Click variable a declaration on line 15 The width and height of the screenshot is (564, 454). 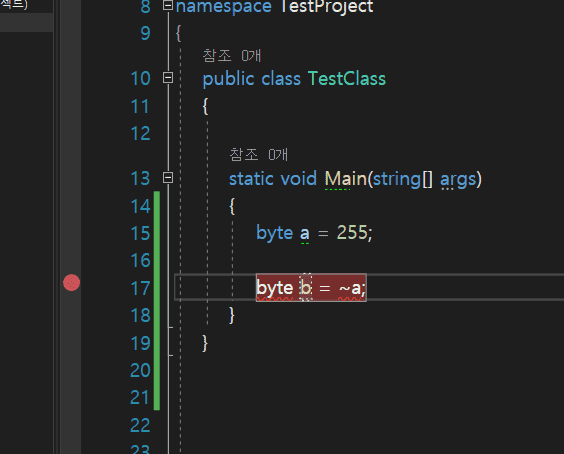coord(305,233)
